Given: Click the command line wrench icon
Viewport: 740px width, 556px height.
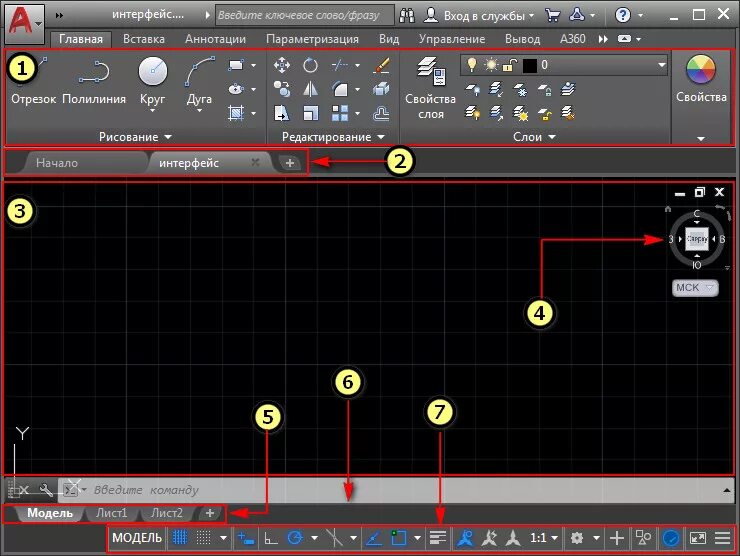Looking at the screenshot, I should [x=46, y=490].
